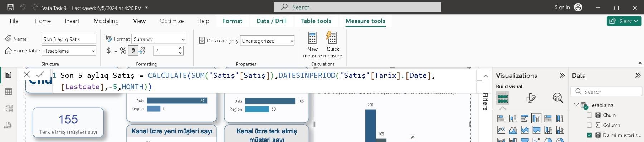This screenshot has width=644, height=142.
Task: Click the Quick measure button
Action: coord(333,45)
